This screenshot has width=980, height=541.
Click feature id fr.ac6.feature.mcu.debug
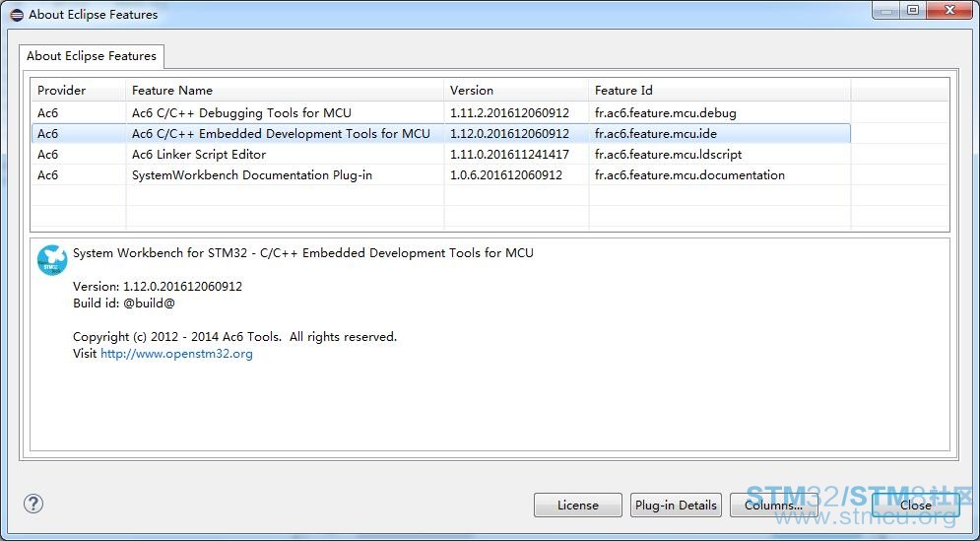[x=665, y=113]
